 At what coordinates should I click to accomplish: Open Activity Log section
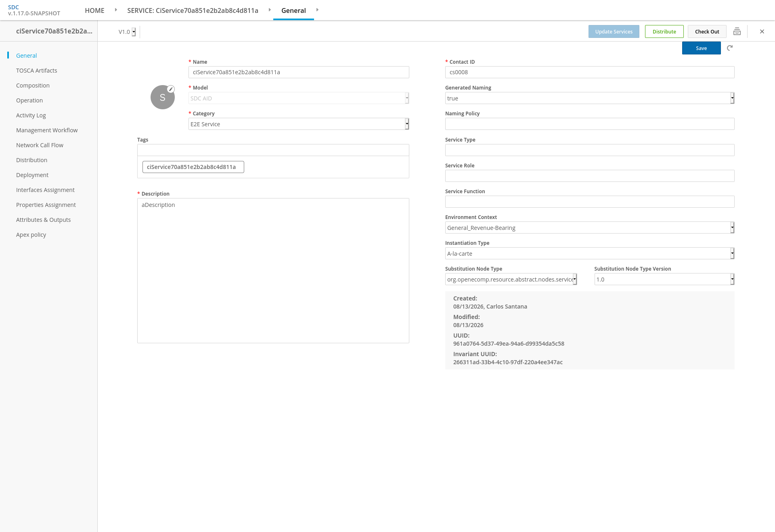coord(31,115)
